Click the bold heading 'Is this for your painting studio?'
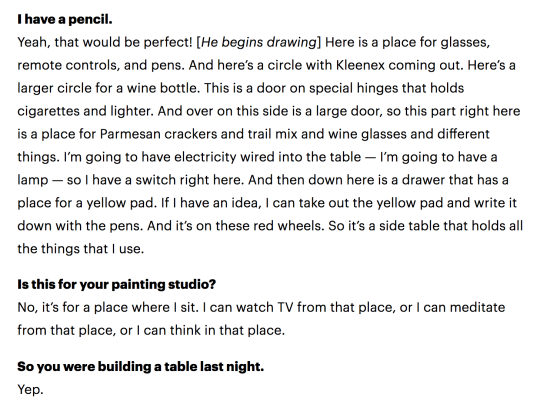This screenshot has width=540, height=414. pyautogui.click(x=116, y=284)
